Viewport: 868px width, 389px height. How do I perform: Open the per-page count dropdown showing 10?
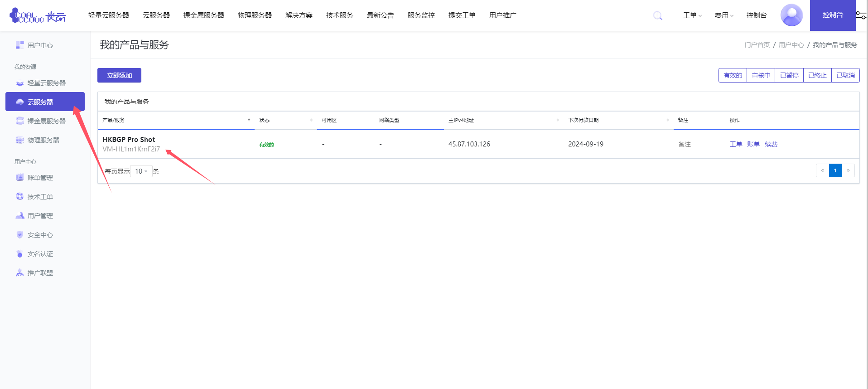point(141,171)
